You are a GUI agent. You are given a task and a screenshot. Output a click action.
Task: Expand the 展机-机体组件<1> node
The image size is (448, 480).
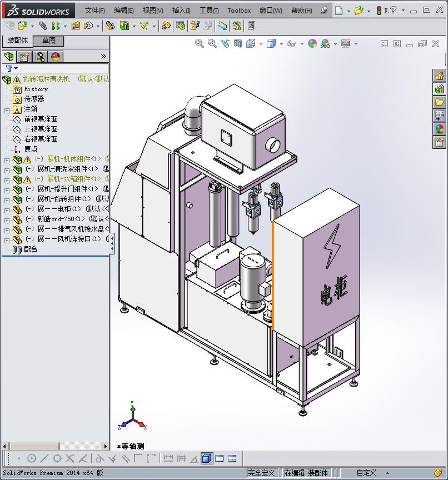click(x=7, y=161)
